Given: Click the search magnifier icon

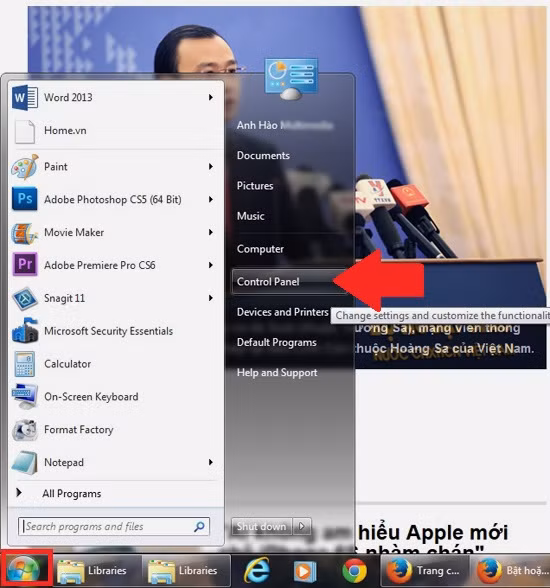Looking at the screenshot, I should (199, 526).
